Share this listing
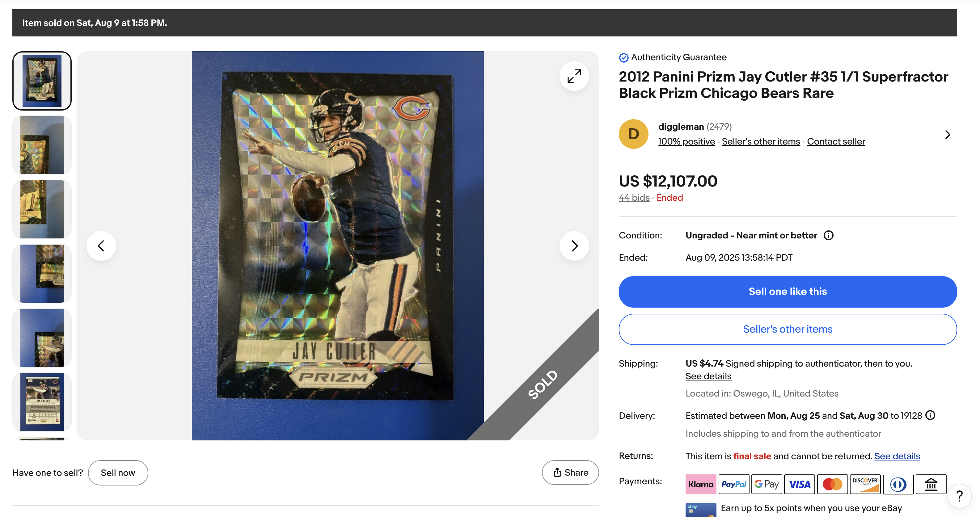Viewport: 980px width, 517px height. point(570,473)
